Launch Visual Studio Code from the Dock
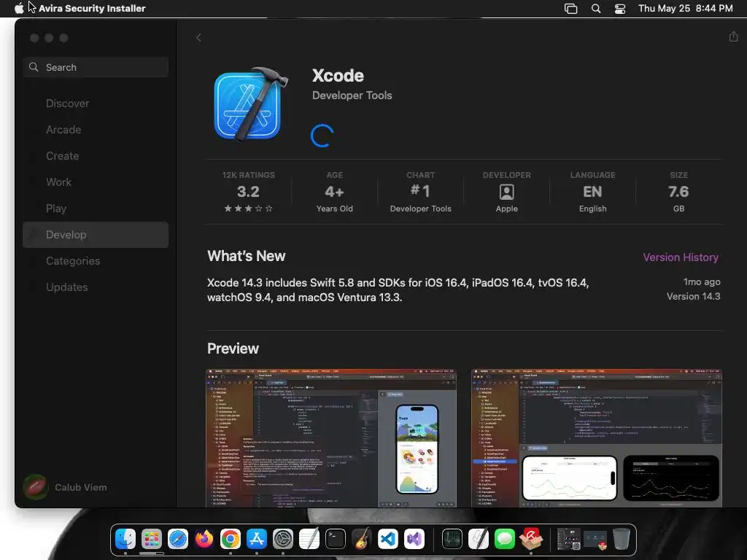The image size is (747, 560). click(388, 539)
